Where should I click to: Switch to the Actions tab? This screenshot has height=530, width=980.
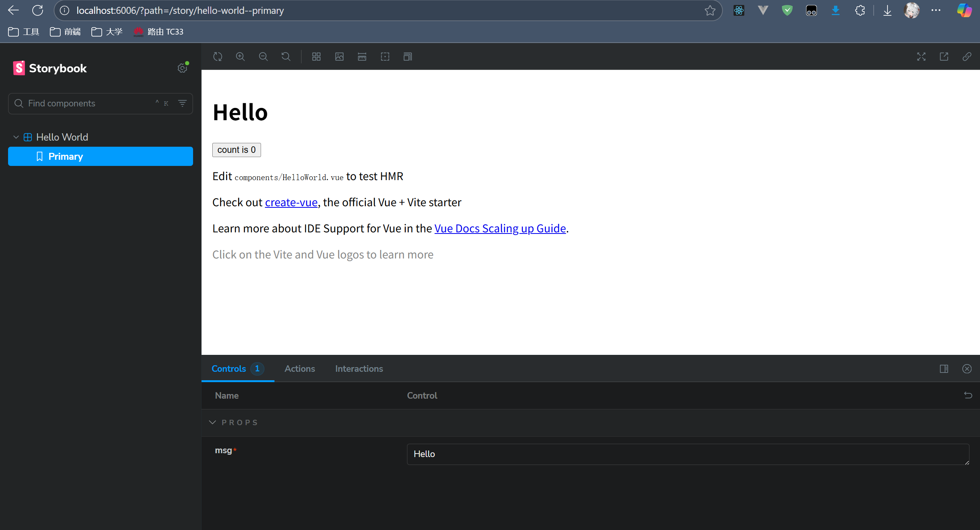[299, 369]
